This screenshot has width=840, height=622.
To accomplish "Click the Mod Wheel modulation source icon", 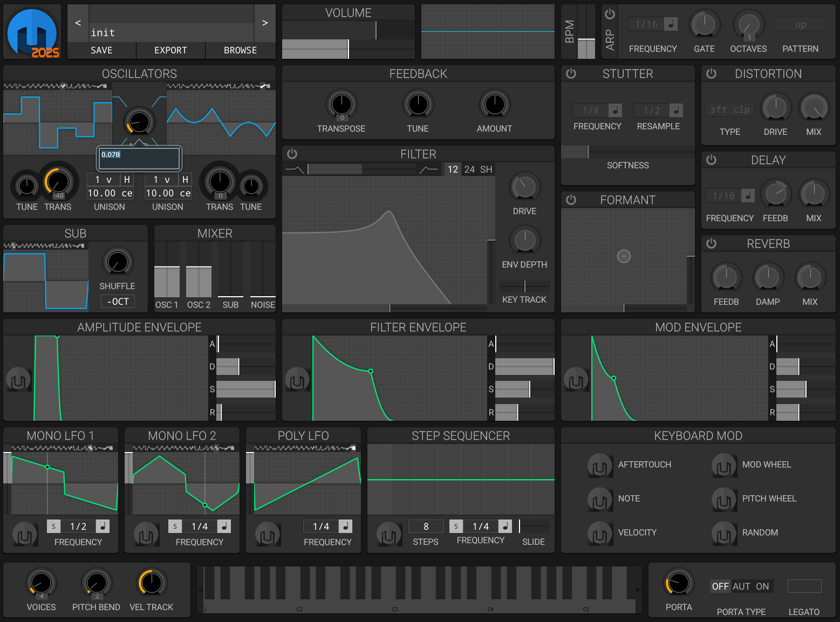I will (723, 465).
